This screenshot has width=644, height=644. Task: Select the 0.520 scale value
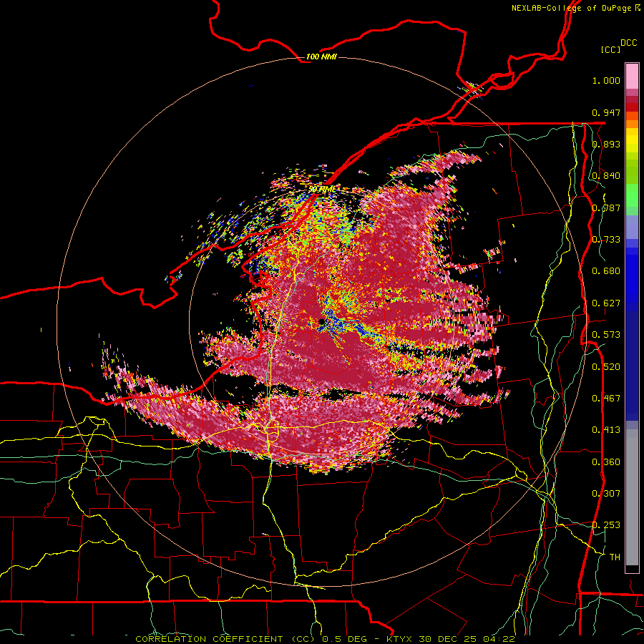tap(606, 367)
